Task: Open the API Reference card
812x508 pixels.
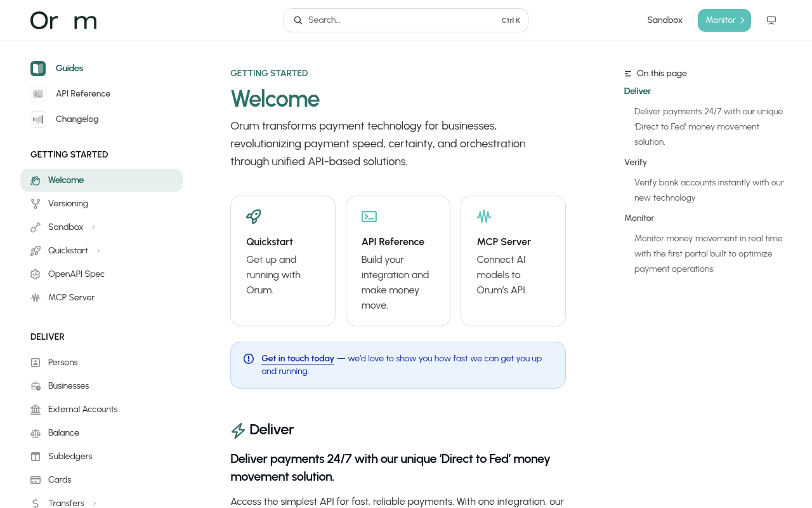Action: 398,261
